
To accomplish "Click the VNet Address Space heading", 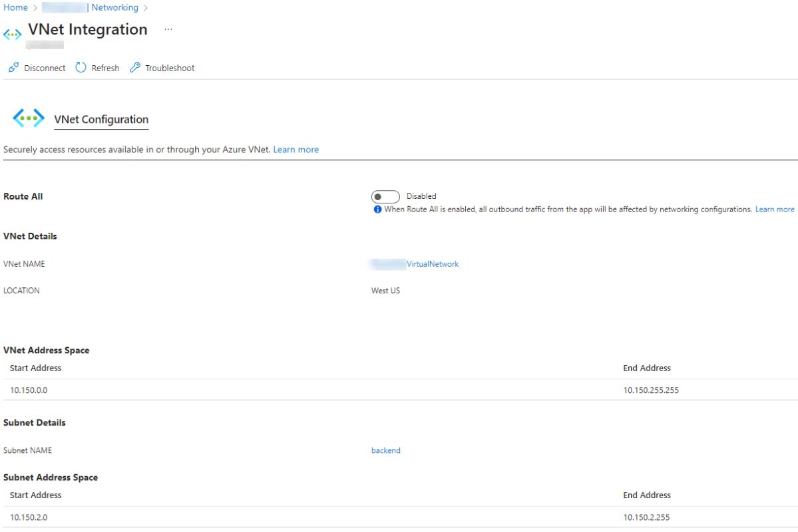I will click(47, 350).
